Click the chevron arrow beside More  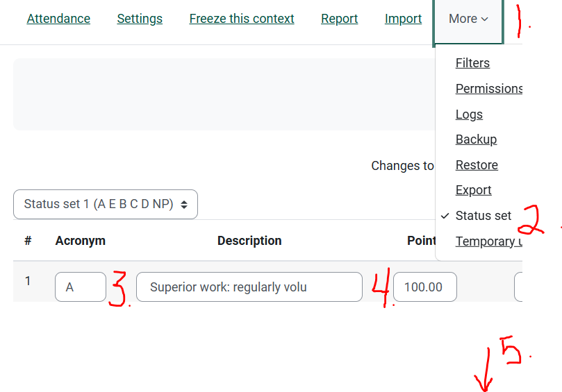[484, 19]
